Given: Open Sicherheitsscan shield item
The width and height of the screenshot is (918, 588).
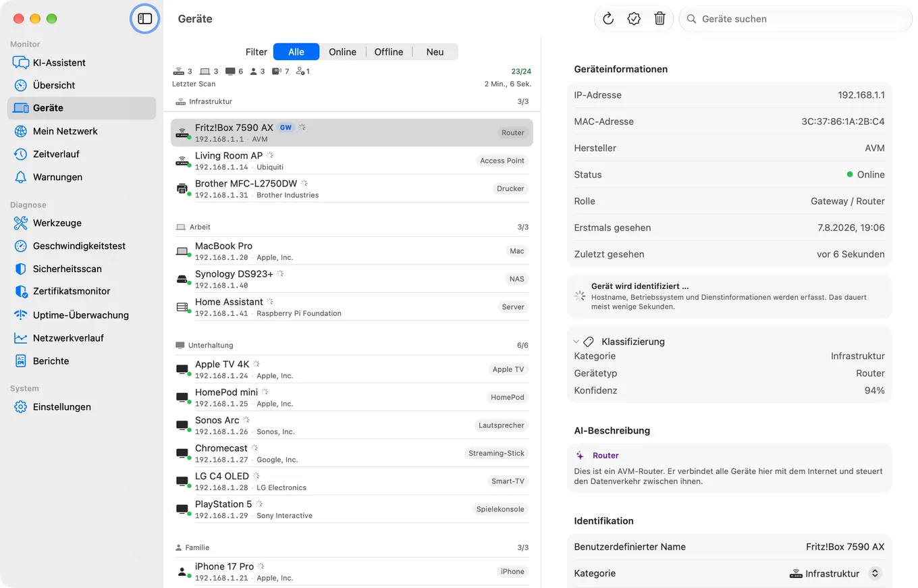Looking at the screenshot, I should pos(82,269).
